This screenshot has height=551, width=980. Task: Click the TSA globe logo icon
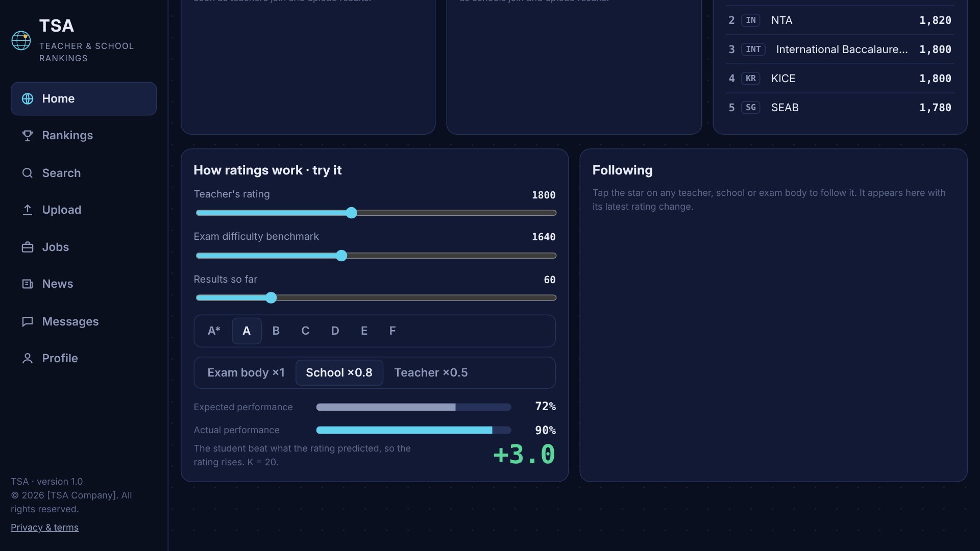21,41
